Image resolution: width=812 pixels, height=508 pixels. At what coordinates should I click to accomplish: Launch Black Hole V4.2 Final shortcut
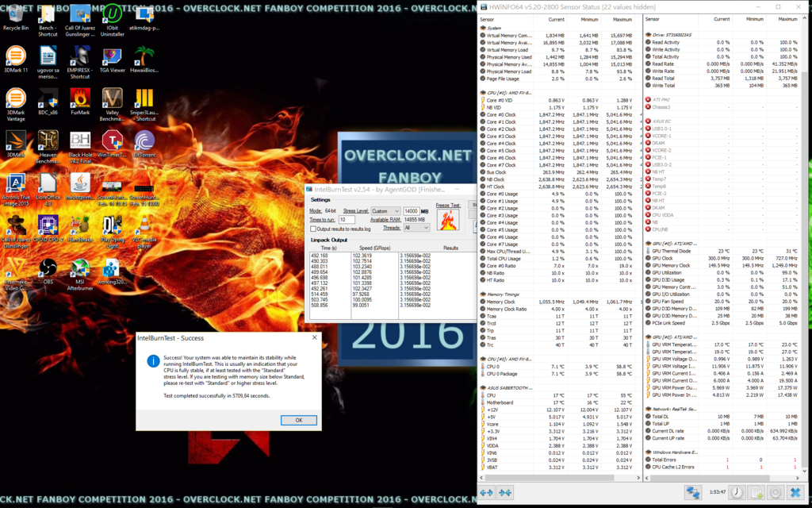coord(80,148)
